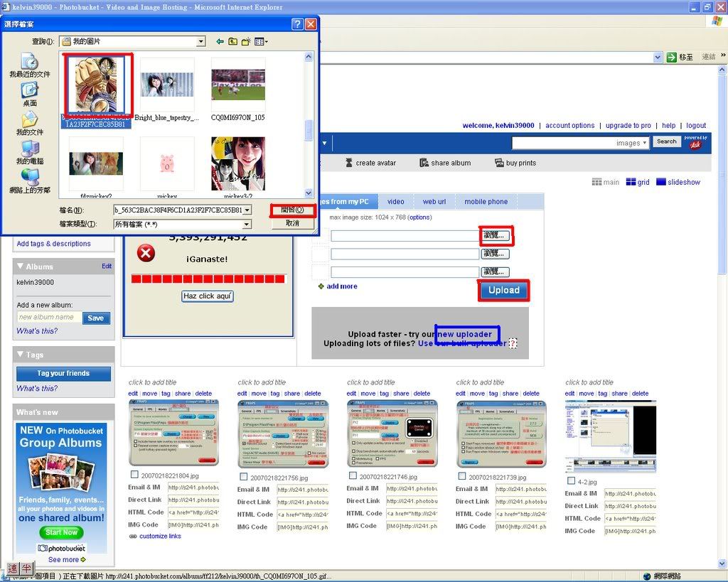This screenshot has width=728, height=582.
Task: Create a new folder in file dialog
Action: pyautogui.click(x=245, y=42)
